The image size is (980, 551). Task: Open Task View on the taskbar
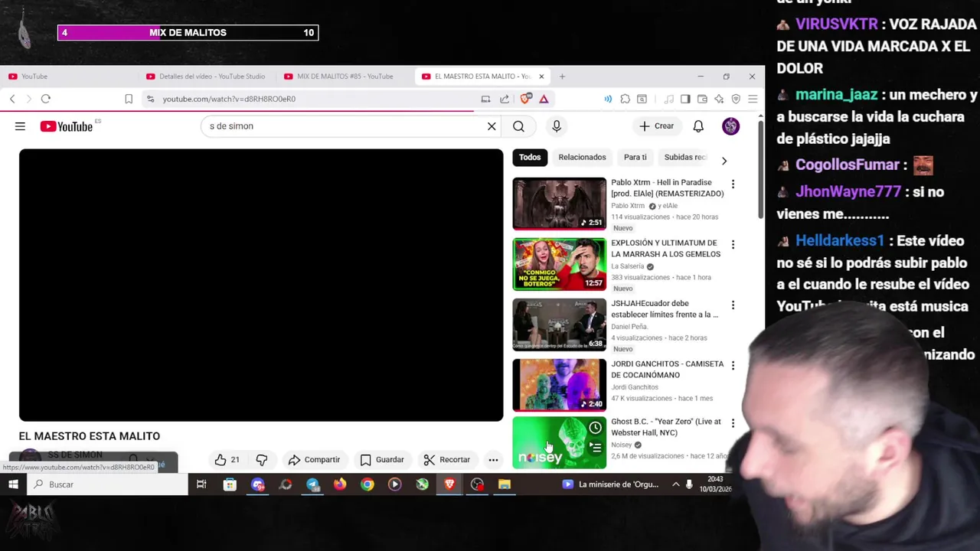pyautogui.click(x=201, y=484)
